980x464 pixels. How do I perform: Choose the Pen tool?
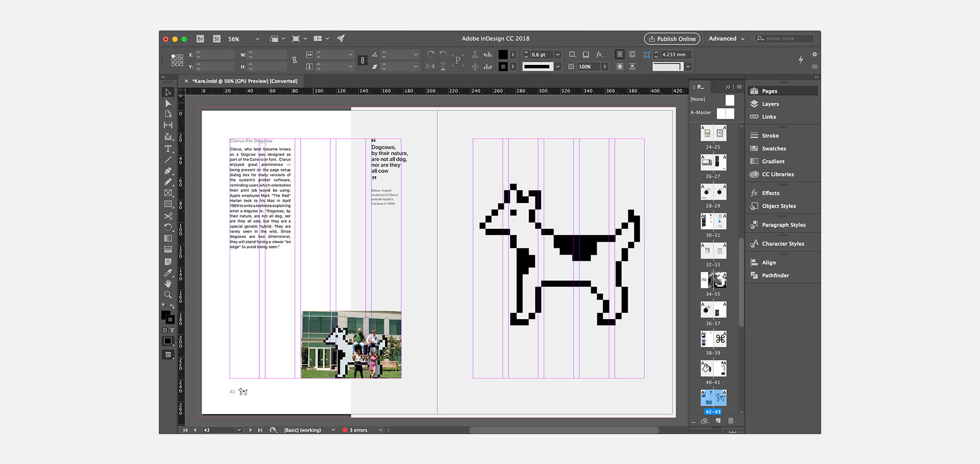pyautogui.click(x=168, y=171)
